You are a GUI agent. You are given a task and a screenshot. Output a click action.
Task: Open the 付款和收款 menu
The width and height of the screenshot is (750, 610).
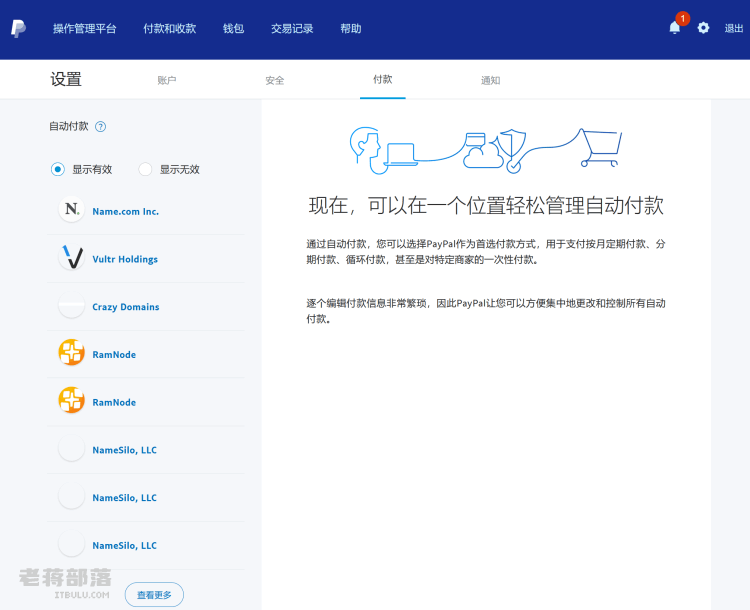(170, 29)
